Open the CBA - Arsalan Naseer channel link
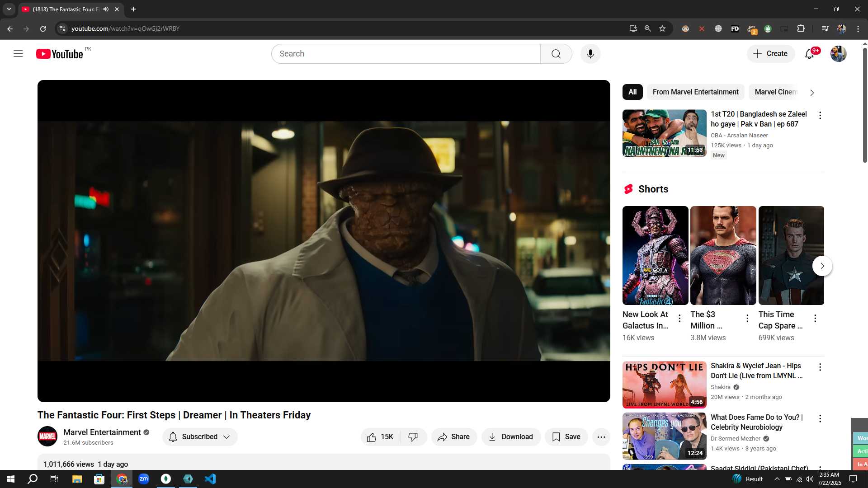This screenshot has height=488, width=868. [x=739, y=135]
